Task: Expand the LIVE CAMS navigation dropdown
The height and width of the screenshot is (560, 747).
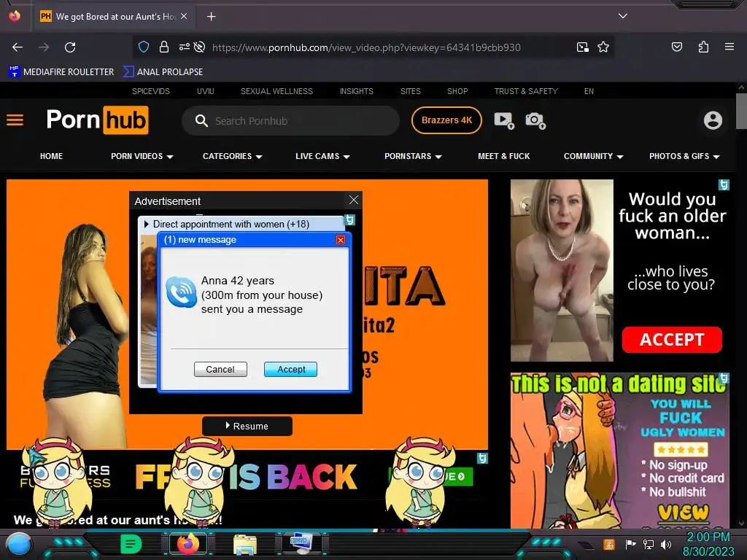Action: (x=322, y=156)
